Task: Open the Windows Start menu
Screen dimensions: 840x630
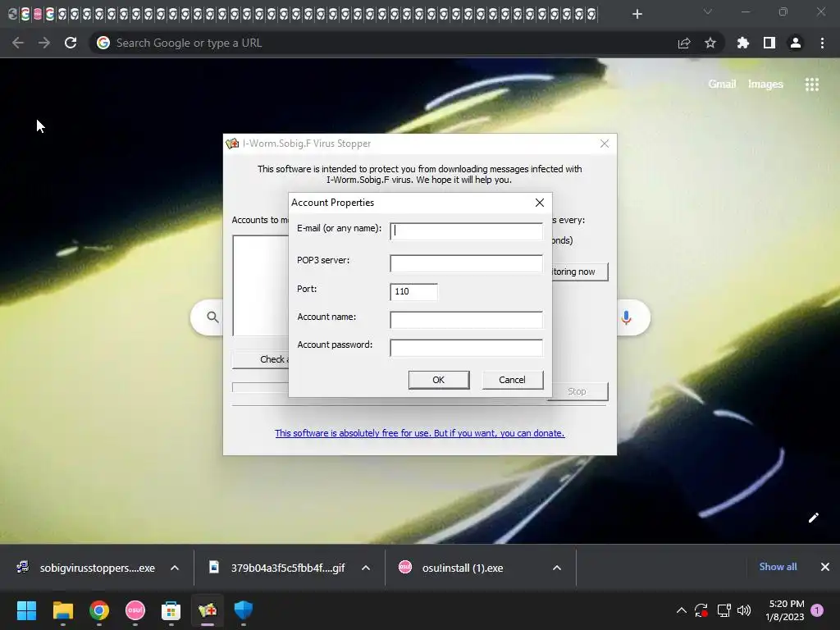Action: click(x=26, y=610)
